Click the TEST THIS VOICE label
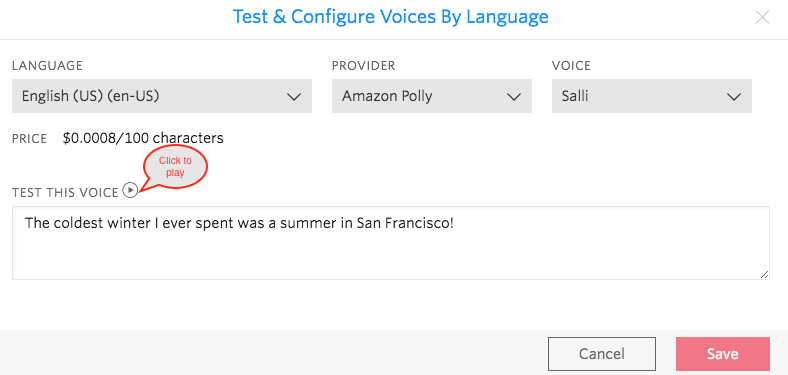Screen dimensions: 788x375 pyautogui.click(x=65, y=192)
